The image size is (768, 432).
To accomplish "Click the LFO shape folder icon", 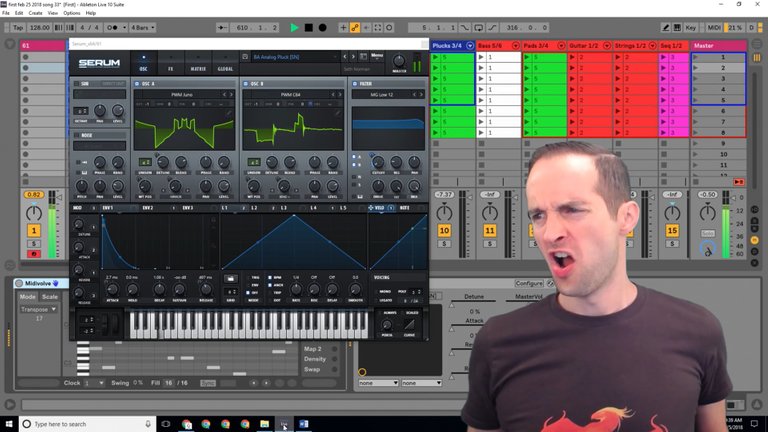I will click(x=230, y=279).
